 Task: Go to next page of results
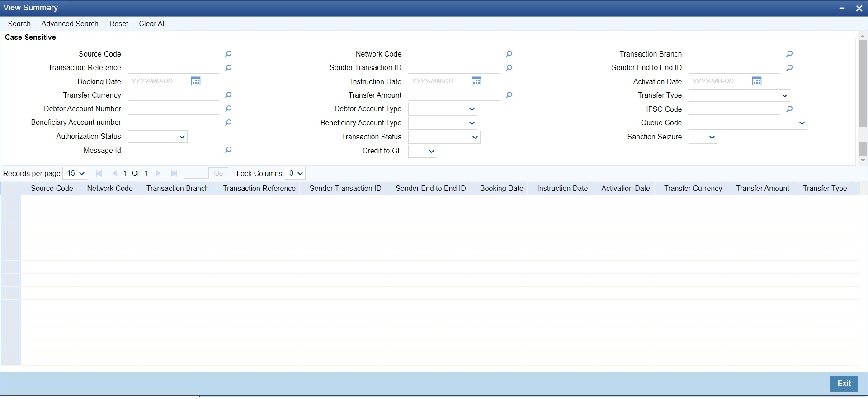point(158,173)
